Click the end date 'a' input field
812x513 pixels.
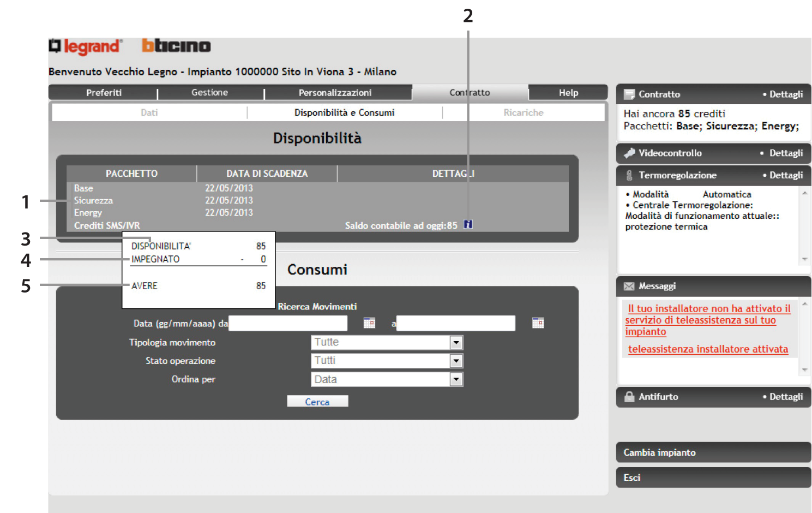(456, 323)
